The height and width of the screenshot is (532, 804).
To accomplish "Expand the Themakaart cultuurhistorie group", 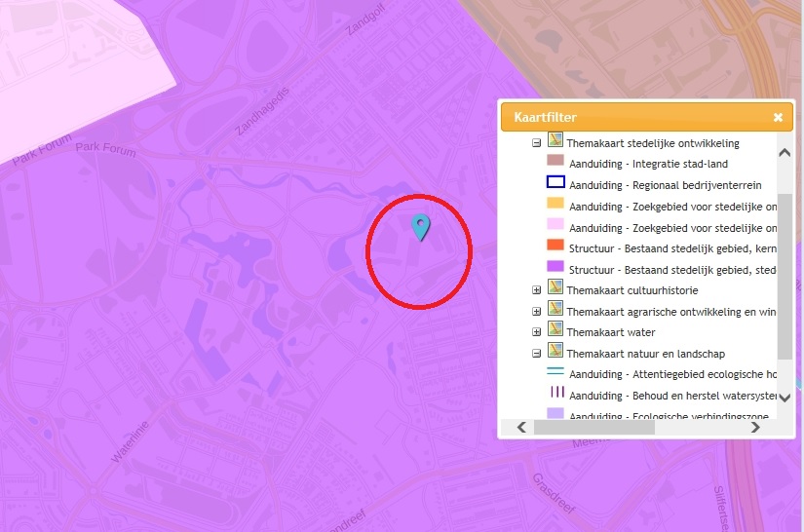I will coord(536,290).
